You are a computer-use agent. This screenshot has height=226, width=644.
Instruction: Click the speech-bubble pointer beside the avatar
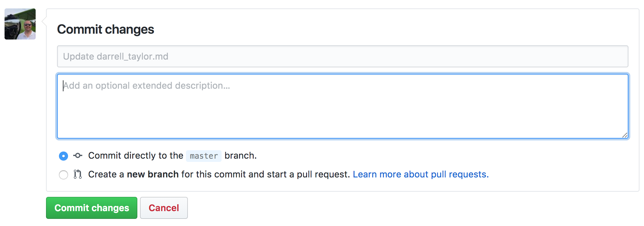click(44, 22)
